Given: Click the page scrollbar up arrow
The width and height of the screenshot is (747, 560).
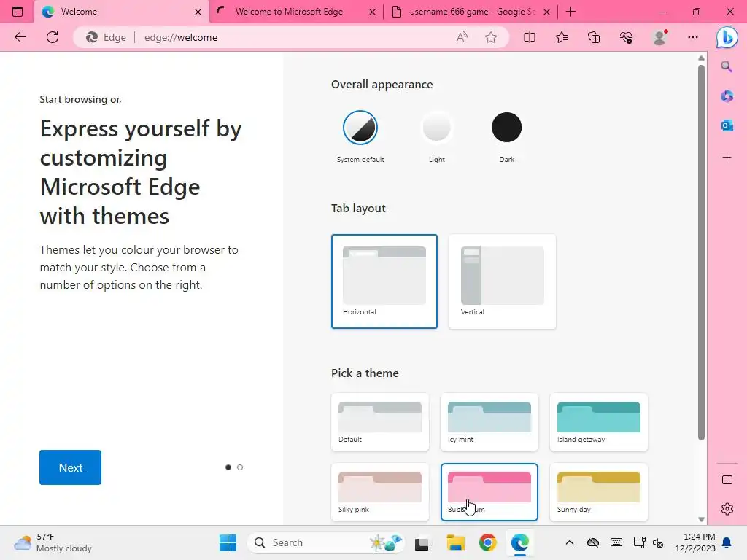Looking at the screenshot, I should click(701, 58).
